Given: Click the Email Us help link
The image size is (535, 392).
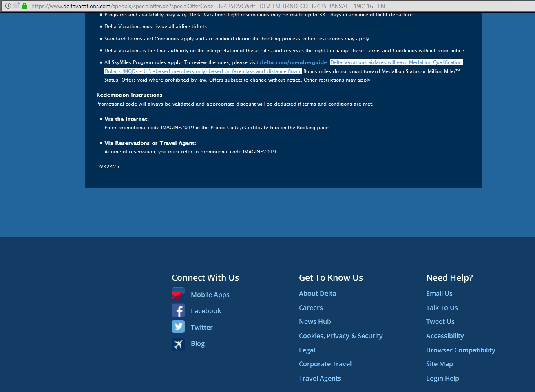Looking at the screenshot, I should tap(439, 293).
